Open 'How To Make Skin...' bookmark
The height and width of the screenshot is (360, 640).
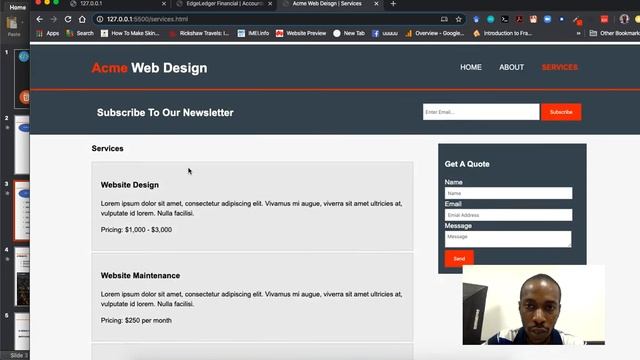click(x=130, y=33)
